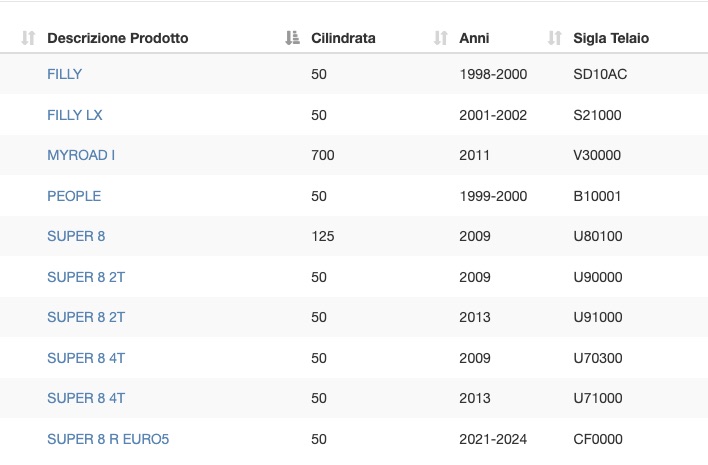Open SUPER 8 2T link for 2009
Viewport: 708px width, 465px height.
pos(86,277)
